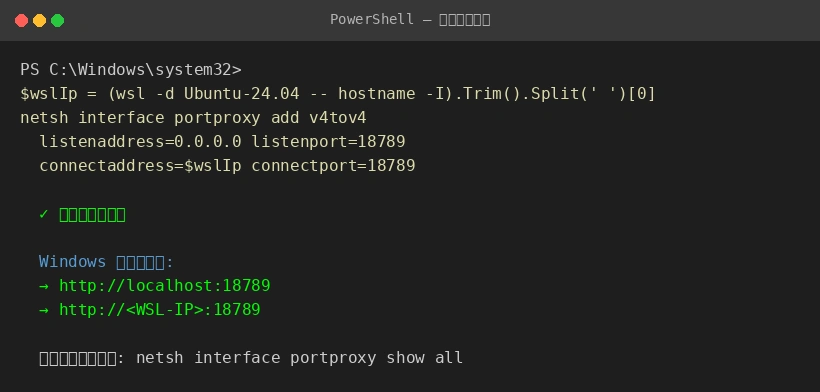Click the blue 'Windows' heading line
This screenshot has height=392, width=820.
click(106, 262)
